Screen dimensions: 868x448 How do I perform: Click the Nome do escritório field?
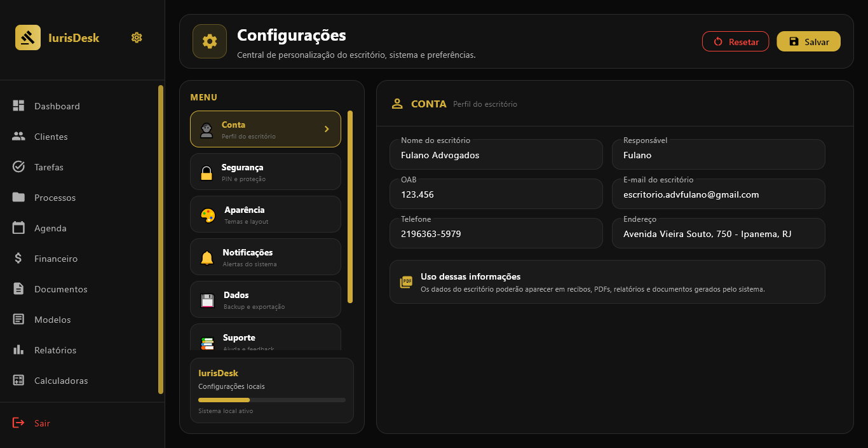click(x=496, y=154)
